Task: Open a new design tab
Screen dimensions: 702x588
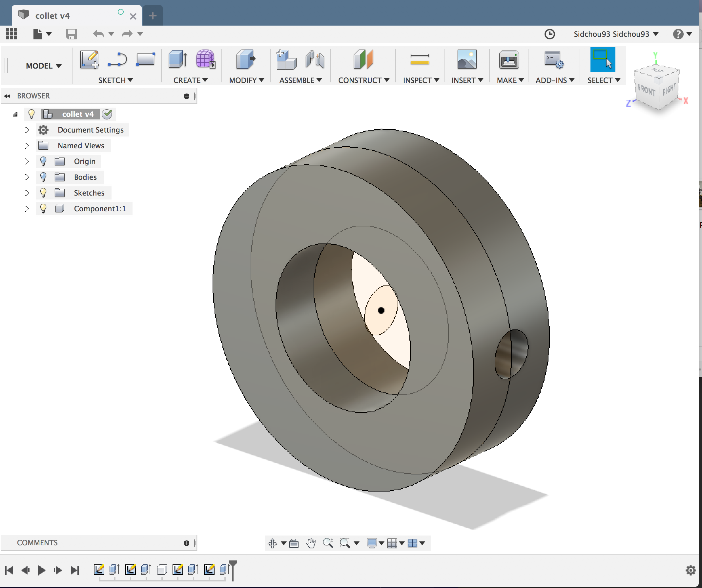Action: [153, 16]
